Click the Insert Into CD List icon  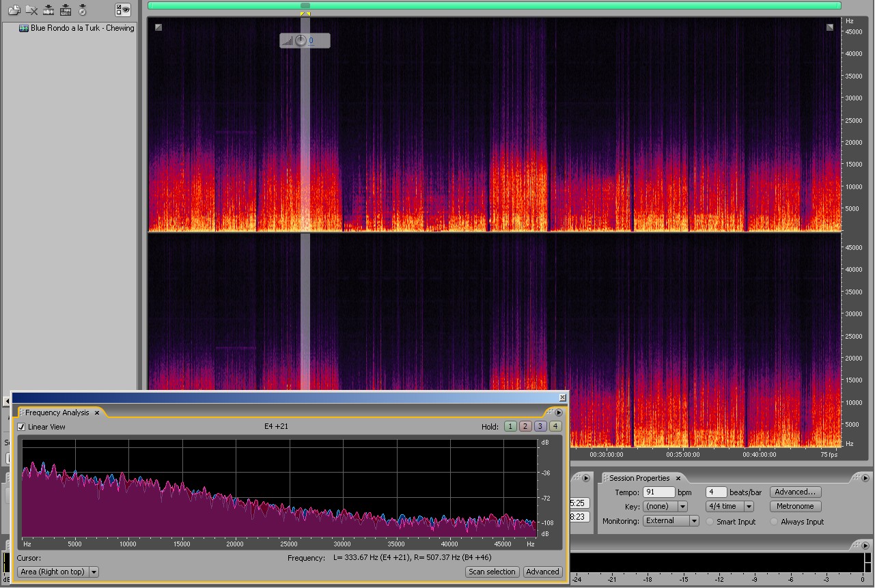coord(83,10)
